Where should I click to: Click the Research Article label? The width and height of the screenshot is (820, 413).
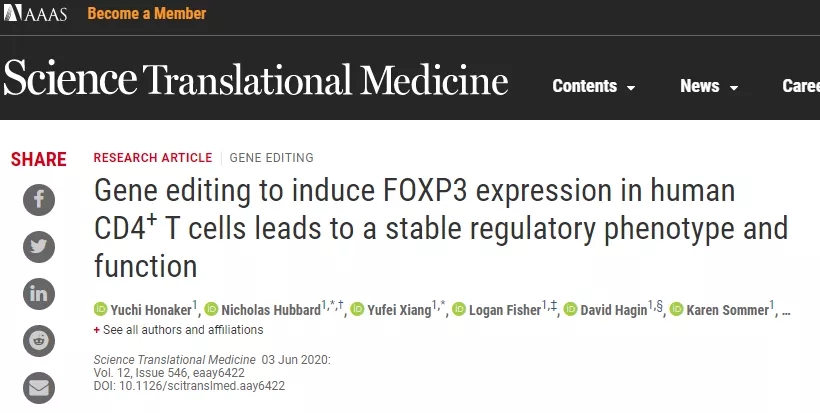pos(153,158)
